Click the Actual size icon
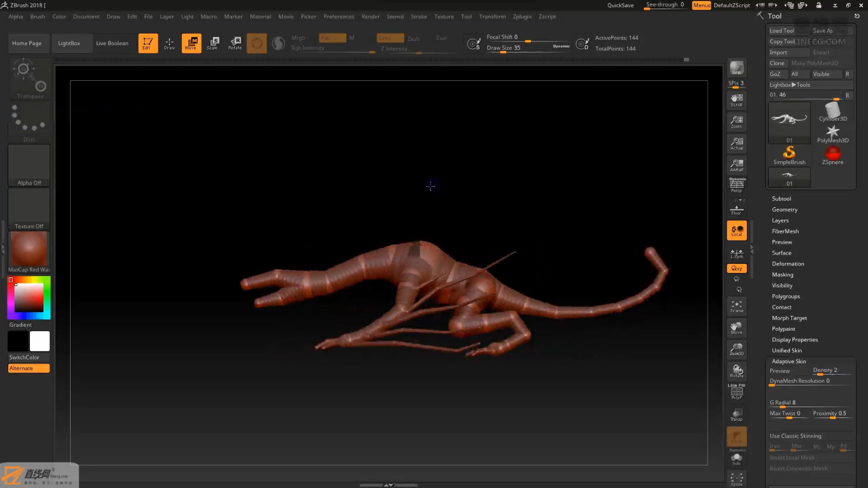Viewport: 868px width, 488px height. pyautogui.click(x=737, y=143)
